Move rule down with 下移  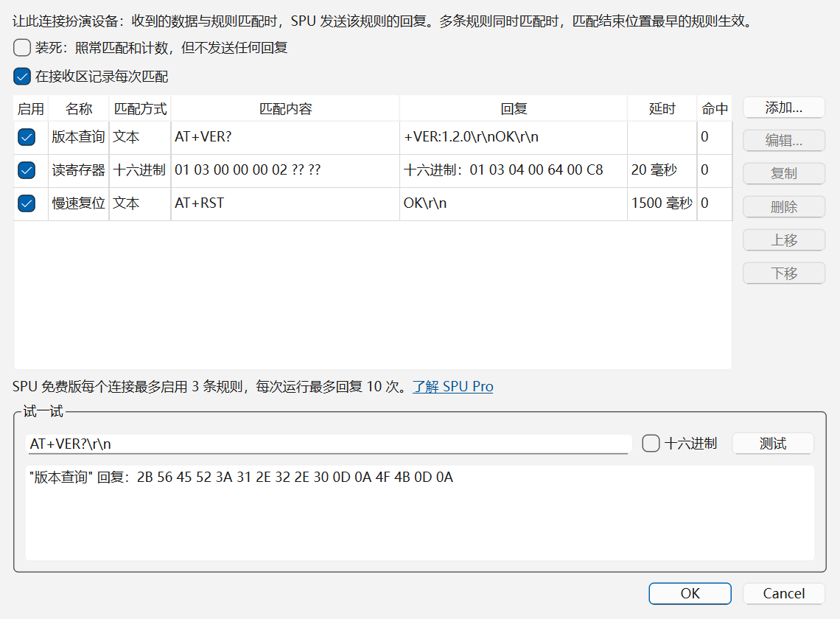coord(784,273)
